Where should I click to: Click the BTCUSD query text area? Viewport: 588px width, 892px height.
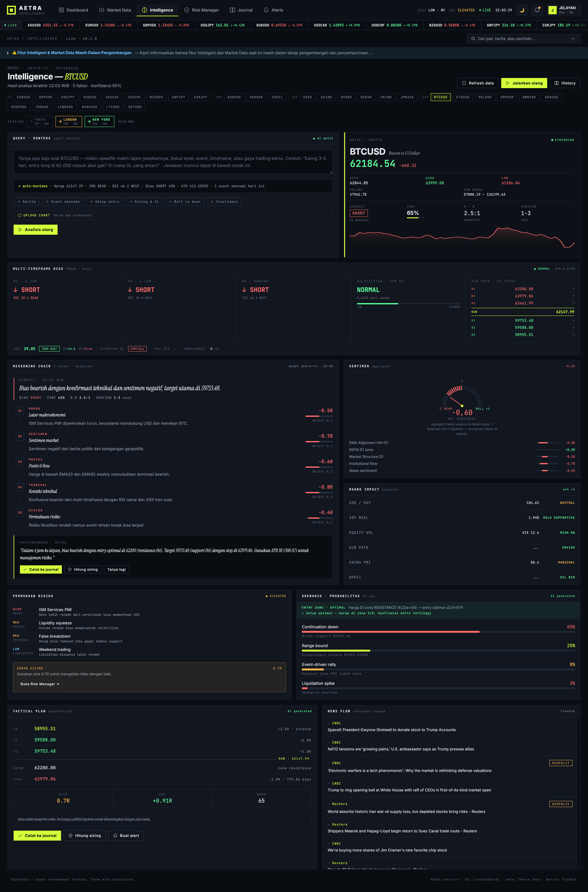[x=173, y=162]
